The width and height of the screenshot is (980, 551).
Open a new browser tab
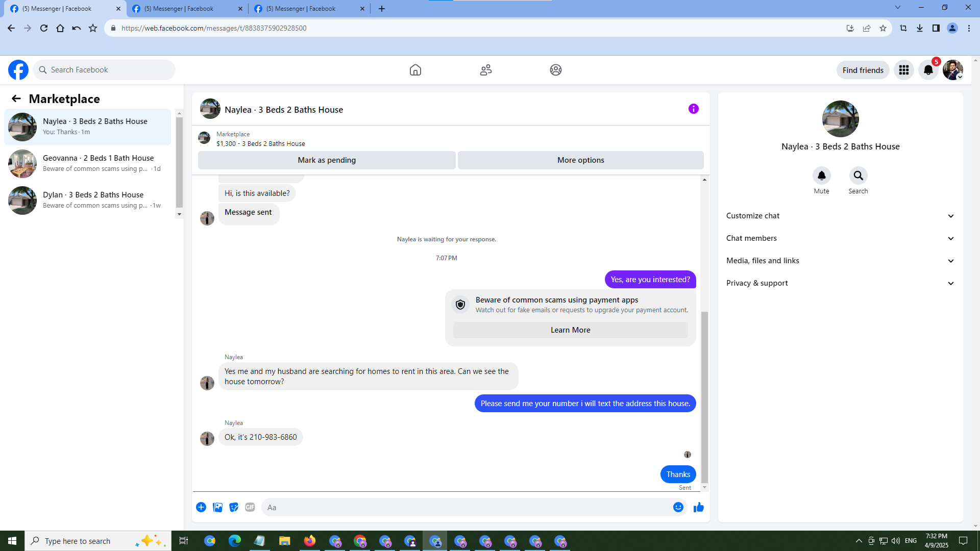click(382, 9)
